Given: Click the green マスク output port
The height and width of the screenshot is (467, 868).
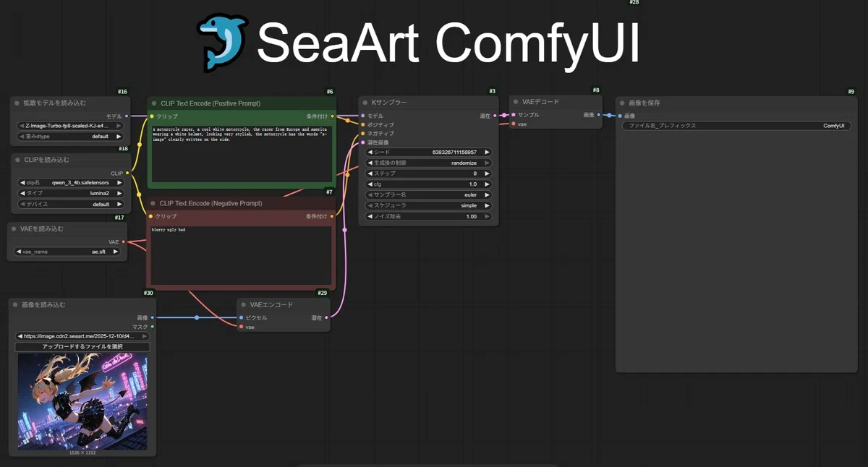Looking at the screenshot, I should point(152,327).
